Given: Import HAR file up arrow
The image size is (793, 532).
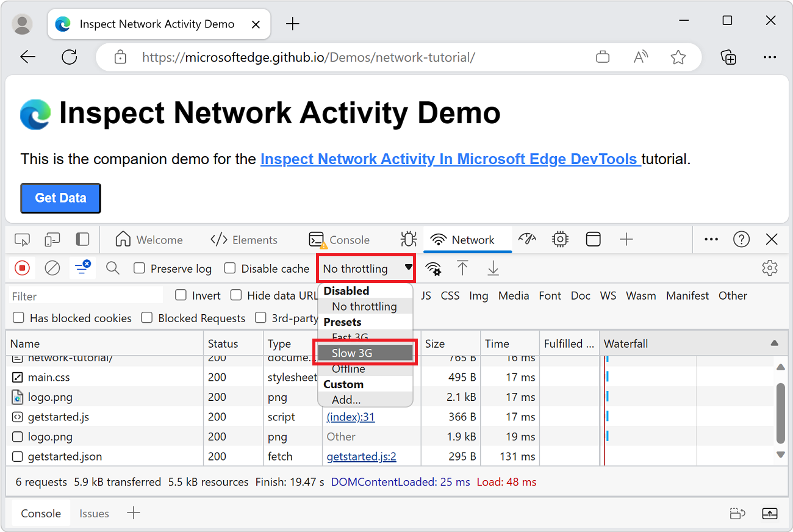Looking at the screenshot, I should click(463, 268).
